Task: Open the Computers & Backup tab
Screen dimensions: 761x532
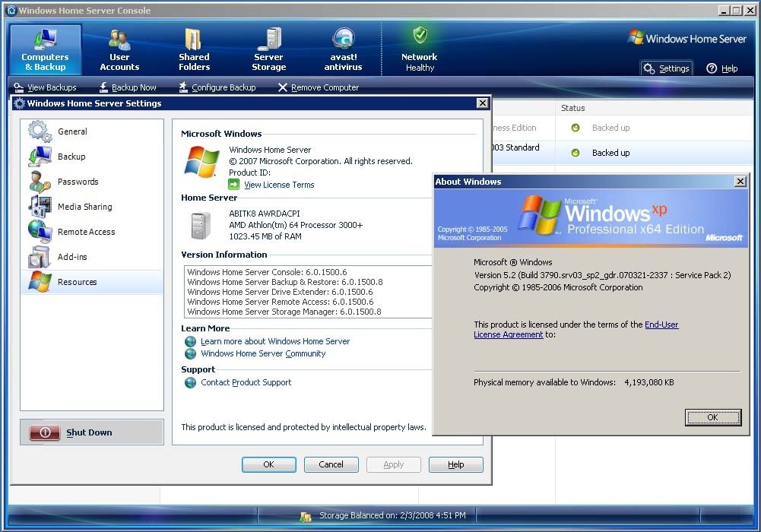Action: (45, 49)
